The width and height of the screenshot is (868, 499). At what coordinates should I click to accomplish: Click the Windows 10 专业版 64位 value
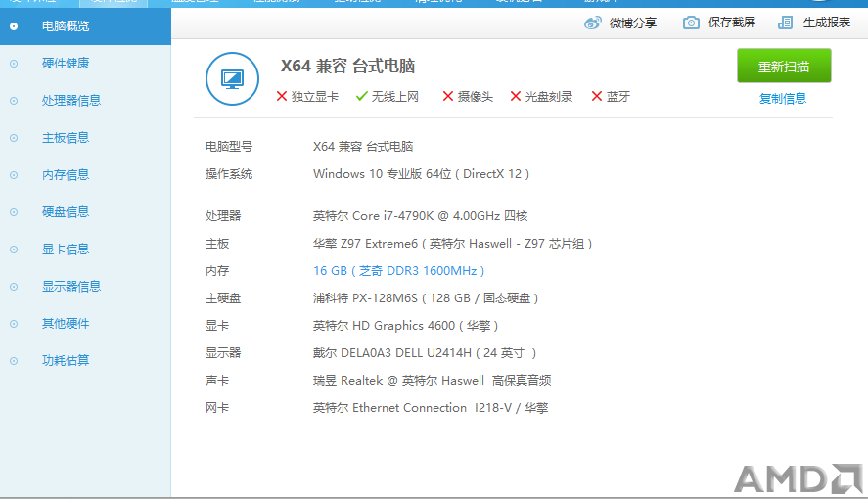coord(421,174)
